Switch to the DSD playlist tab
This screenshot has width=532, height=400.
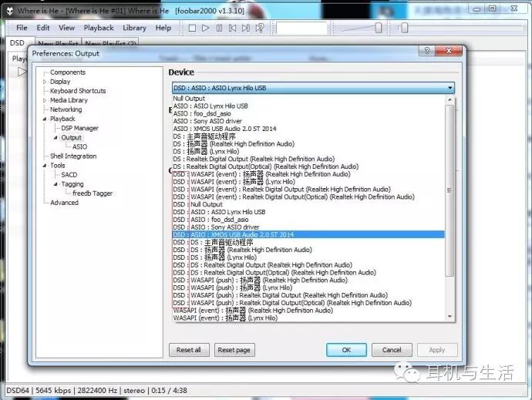pos(17,43)
